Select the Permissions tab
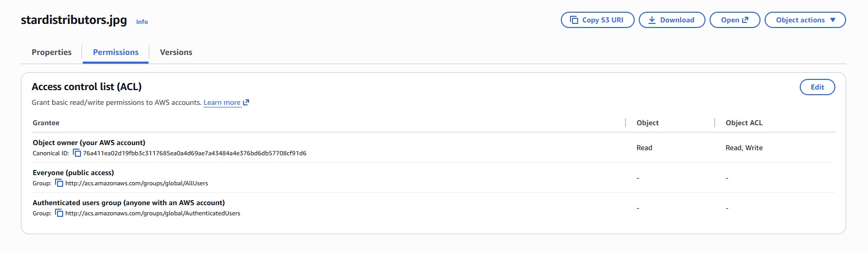The width and height of the screenshot is (868, 253). coord(116,52)
